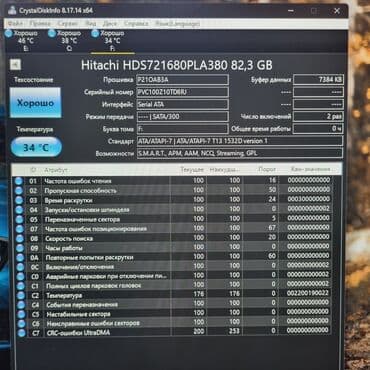Click status circle for attribute 08 Скорость поиска
The image size is (370, 370).
20,238
